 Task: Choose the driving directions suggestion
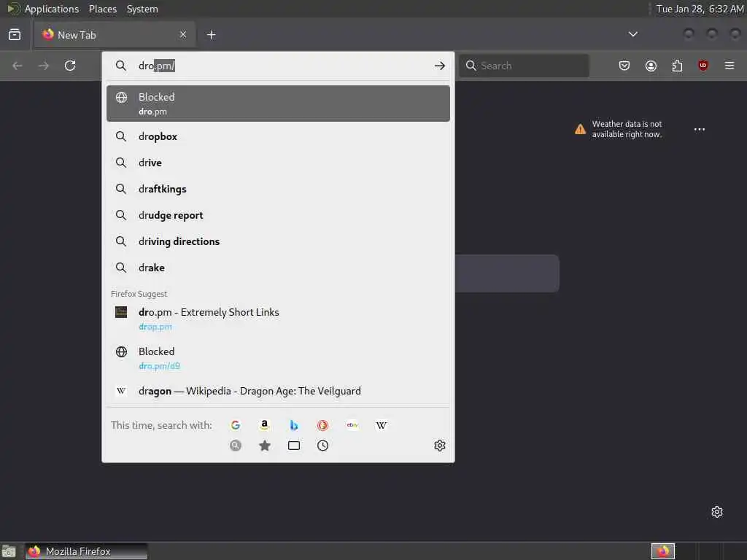point(278,241)
